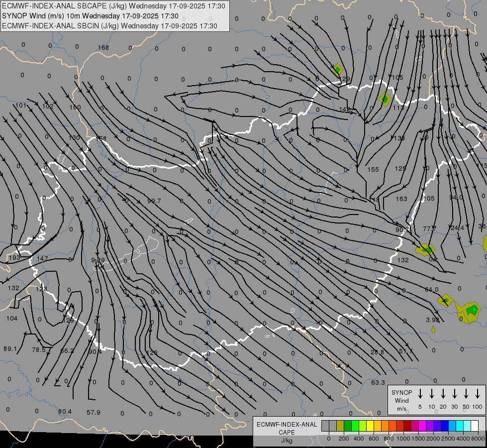
Task: Click the 200 tick label on the CAPE scale
Action: coord(344,439)
